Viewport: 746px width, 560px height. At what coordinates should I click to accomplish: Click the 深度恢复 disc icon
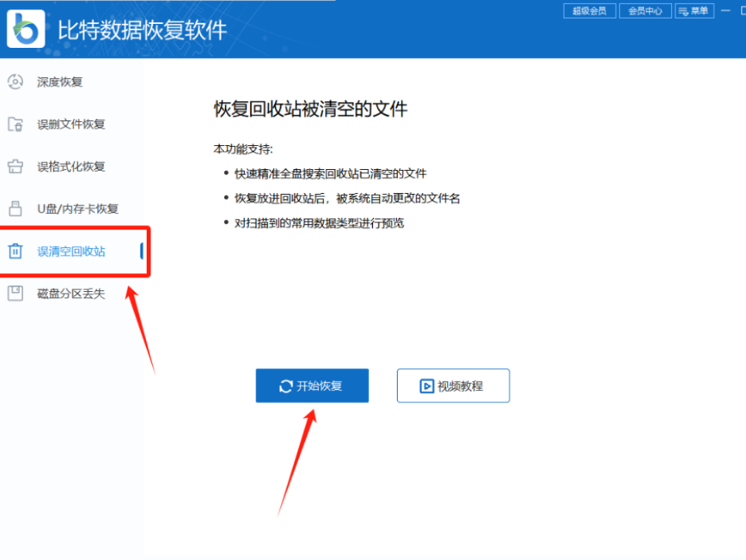pos(15,81)
